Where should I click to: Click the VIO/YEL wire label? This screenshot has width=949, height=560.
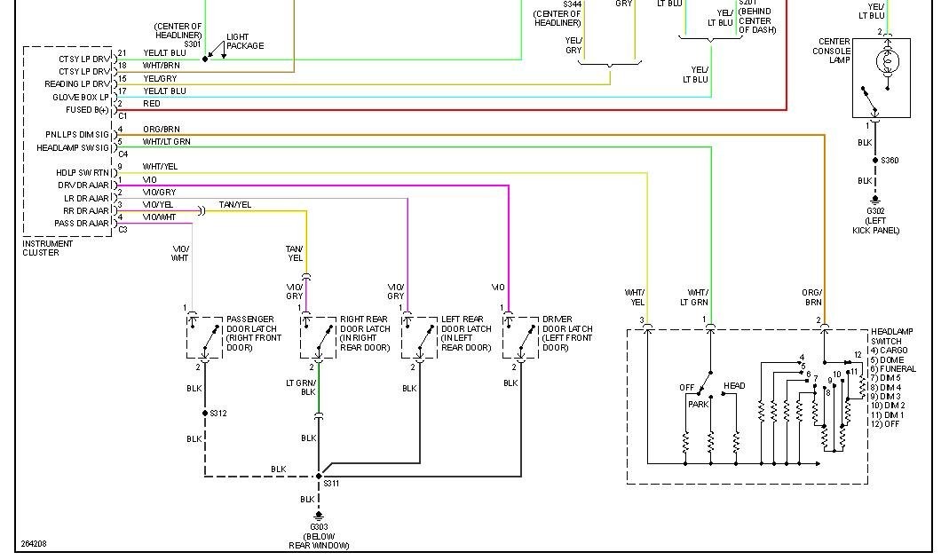tap(158, 204)
